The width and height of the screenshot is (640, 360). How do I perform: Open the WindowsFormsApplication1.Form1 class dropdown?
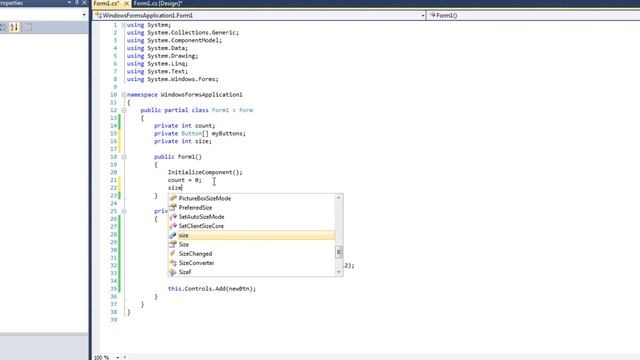[422, 16]
